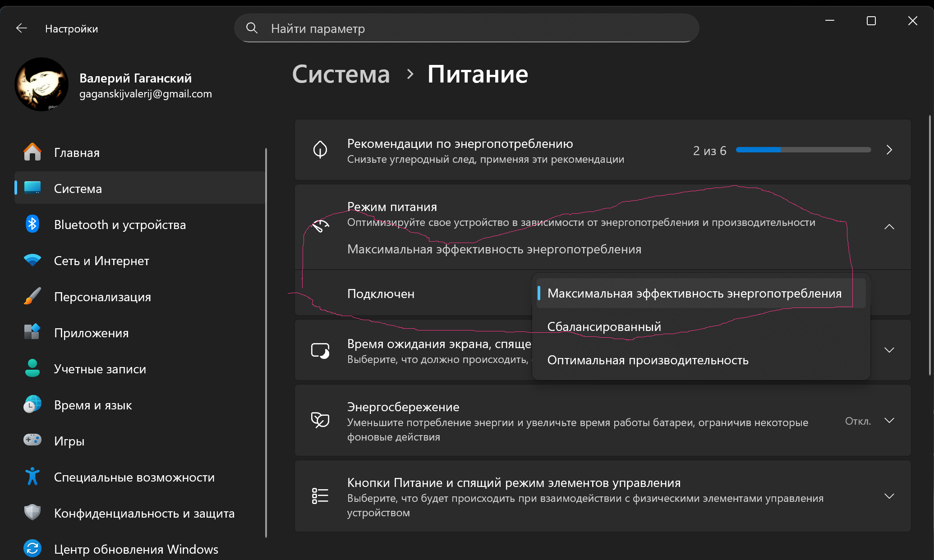Image resolution: width=934 pixels, height=560 pixels.
Task: Collapse the Режим питания section chevron
Action: [889, 227]
